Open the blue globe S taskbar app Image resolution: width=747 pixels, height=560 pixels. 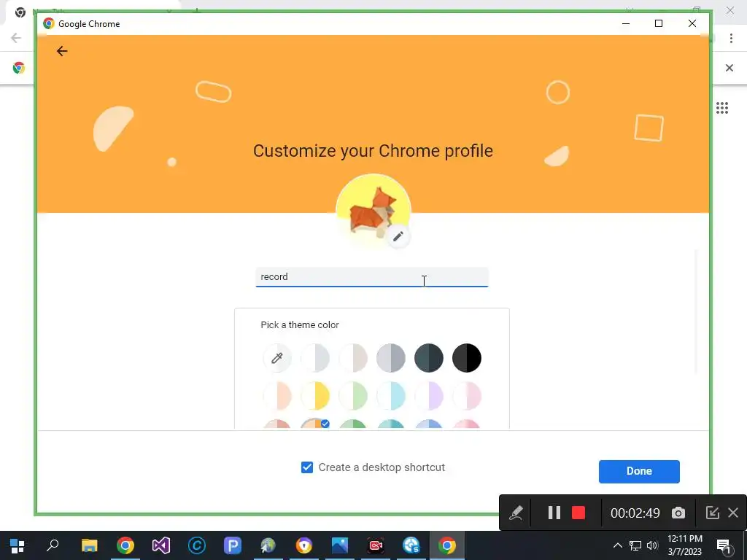click(x=411, y=545)
